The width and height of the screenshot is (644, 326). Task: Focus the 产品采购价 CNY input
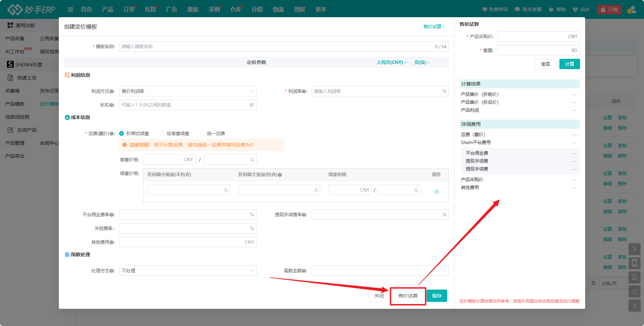[539, 36]
